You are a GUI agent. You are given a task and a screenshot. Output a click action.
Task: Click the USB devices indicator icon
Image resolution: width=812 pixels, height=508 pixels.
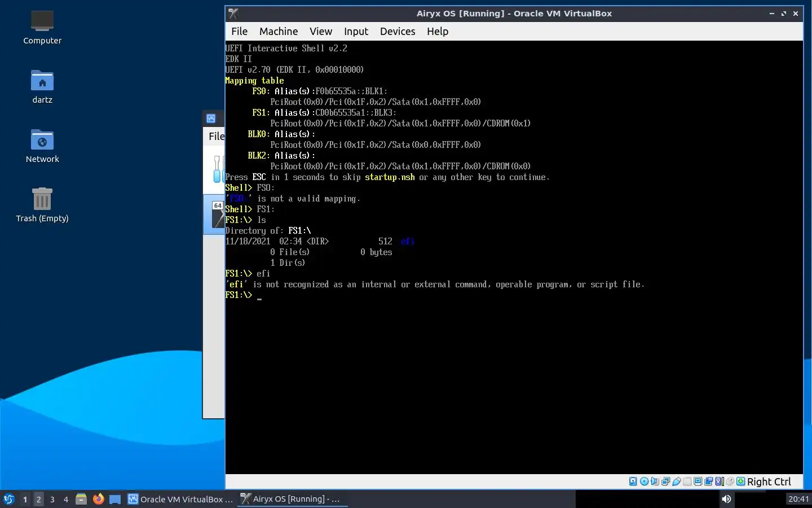point(677,481)
